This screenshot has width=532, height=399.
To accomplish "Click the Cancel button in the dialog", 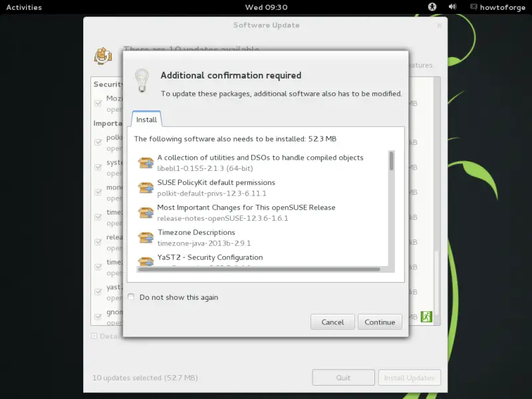I will 332,322.
